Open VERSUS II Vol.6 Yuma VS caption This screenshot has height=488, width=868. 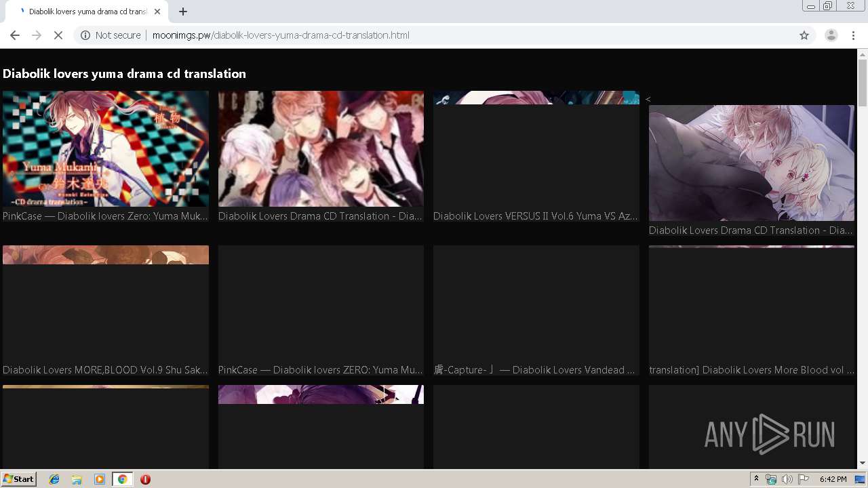[536, 216]
